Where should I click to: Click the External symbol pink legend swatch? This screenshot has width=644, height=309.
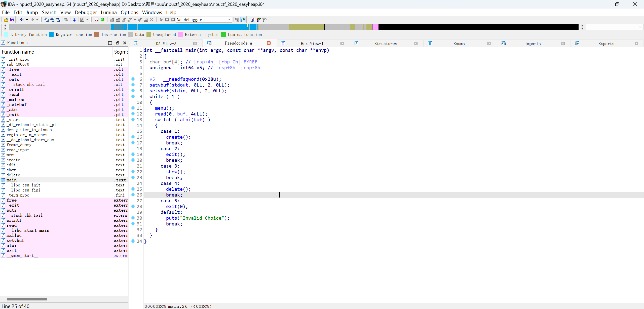[180, 34]
